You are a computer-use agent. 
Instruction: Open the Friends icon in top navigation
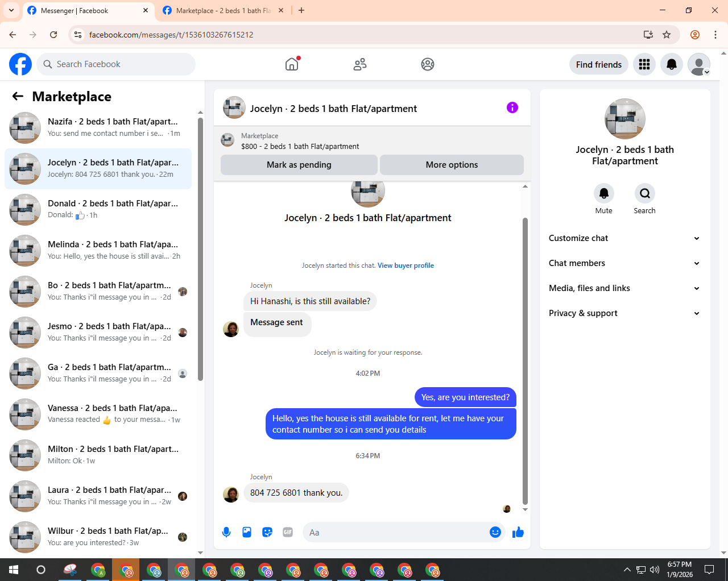(360, 64)
